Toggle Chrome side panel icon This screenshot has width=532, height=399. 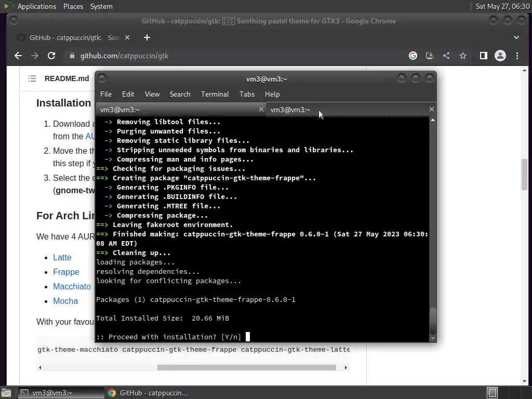pos(484,56)
